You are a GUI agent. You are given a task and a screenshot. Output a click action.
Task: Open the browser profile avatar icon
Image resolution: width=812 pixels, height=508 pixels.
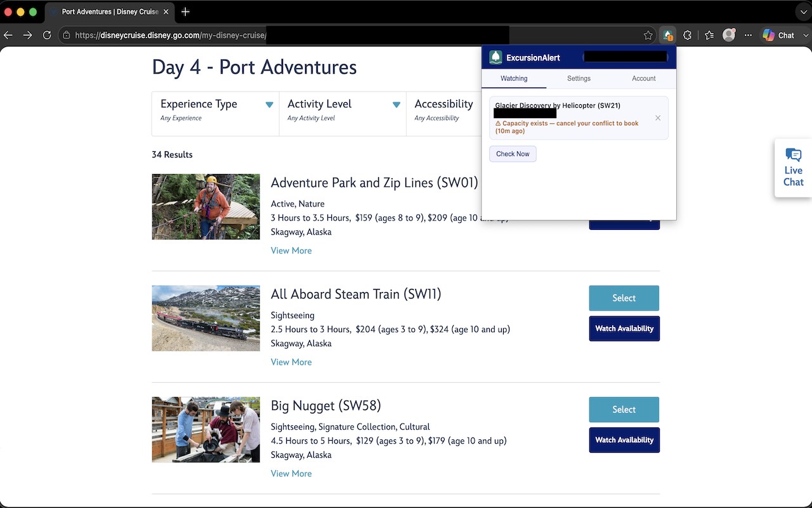(729, 36)
